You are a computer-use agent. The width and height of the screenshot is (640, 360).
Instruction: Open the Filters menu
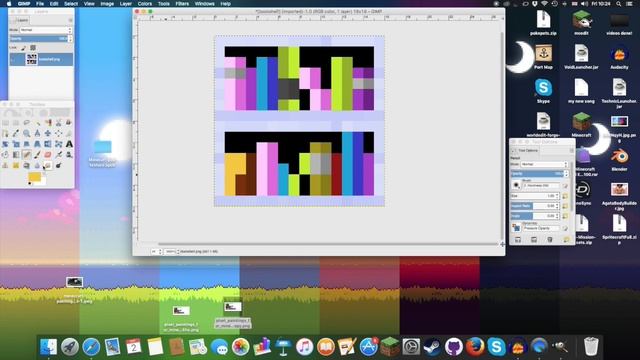coord(182,4)
